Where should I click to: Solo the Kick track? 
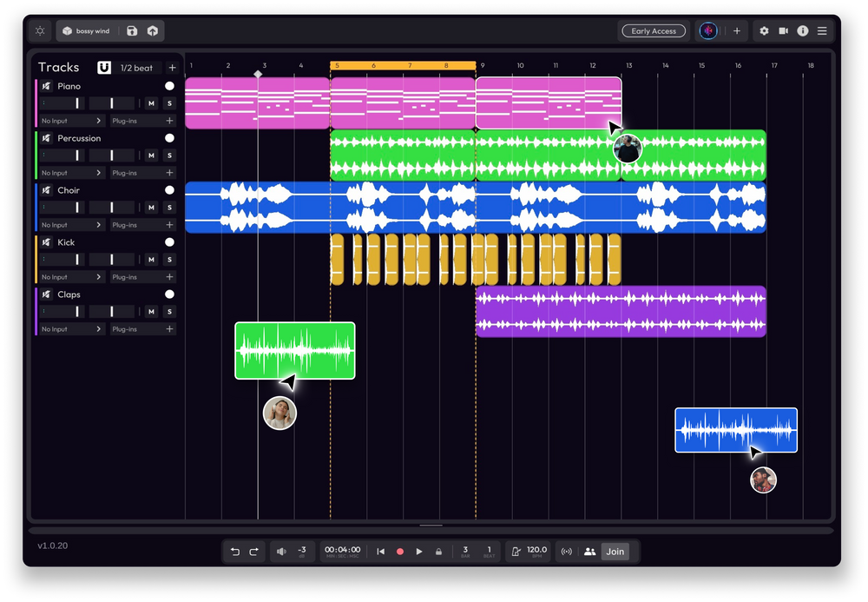[169, 259]
